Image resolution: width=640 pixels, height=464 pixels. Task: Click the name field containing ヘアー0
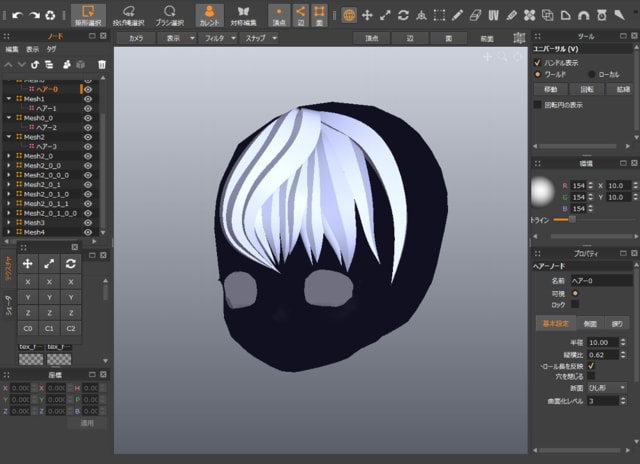(x=601, y=281)
